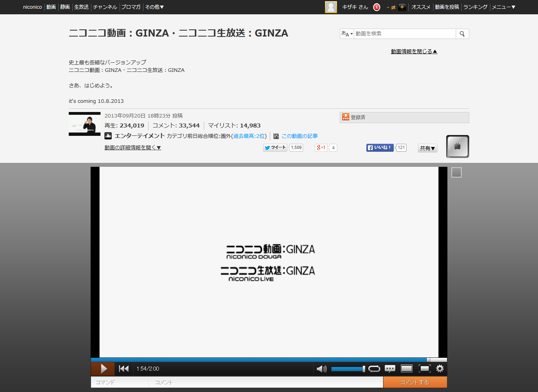Viewport: 538px width, 392px height.
Task: Enter fullscreen using the bracket screen icon
Action: point(424,369)
